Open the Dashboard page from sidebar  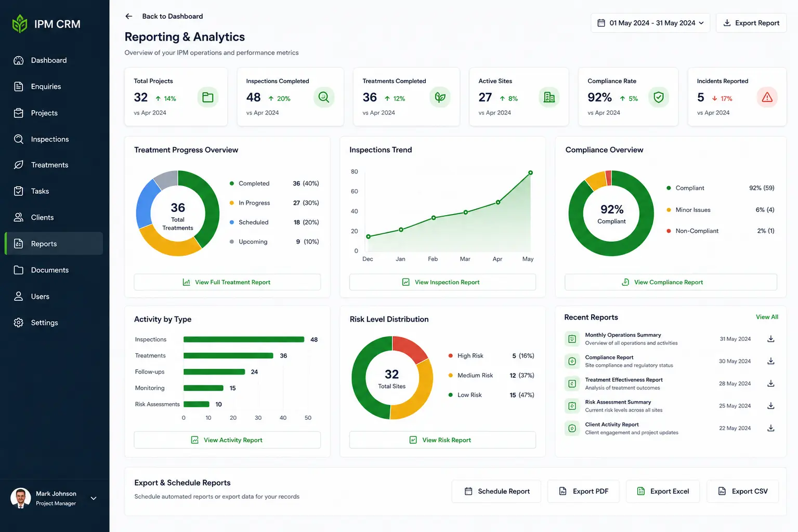54,60
